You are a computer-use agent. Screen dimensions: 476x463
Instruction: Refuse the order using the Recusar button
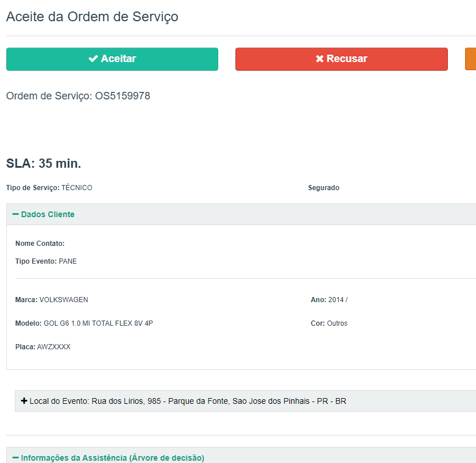tap(341, 59)
